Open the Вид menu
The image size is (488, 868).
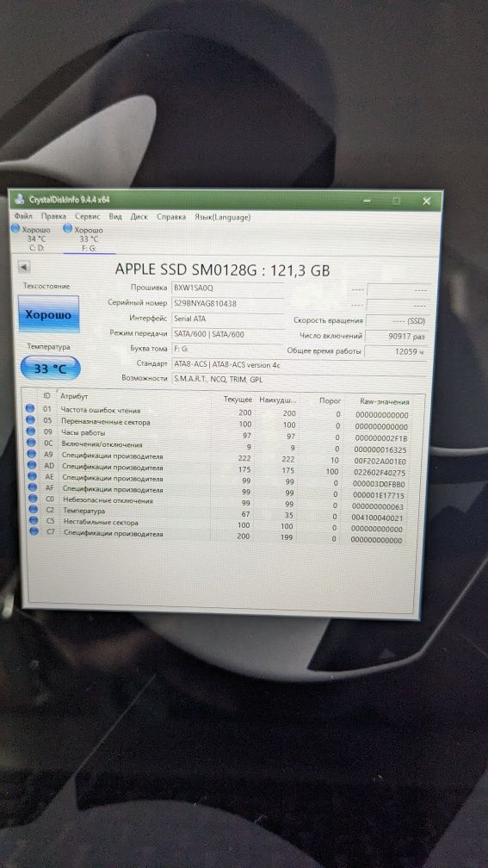[x=115, y=217]
